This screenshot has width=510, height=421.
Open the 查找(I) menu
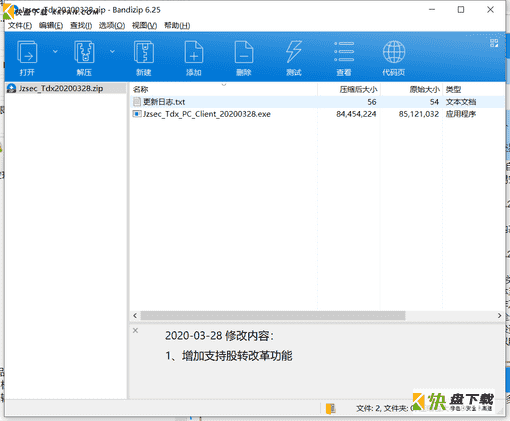click(x=81, y=25)
